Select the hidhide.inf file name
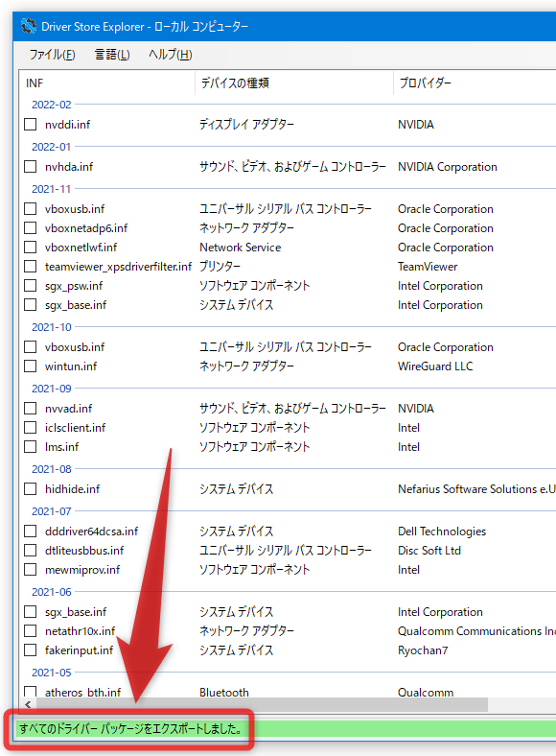 pos(72,489)
